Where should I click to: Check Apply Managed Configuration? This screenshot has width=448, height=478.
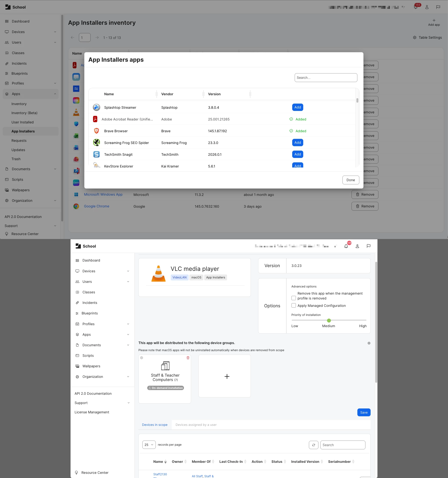point(293,305)
